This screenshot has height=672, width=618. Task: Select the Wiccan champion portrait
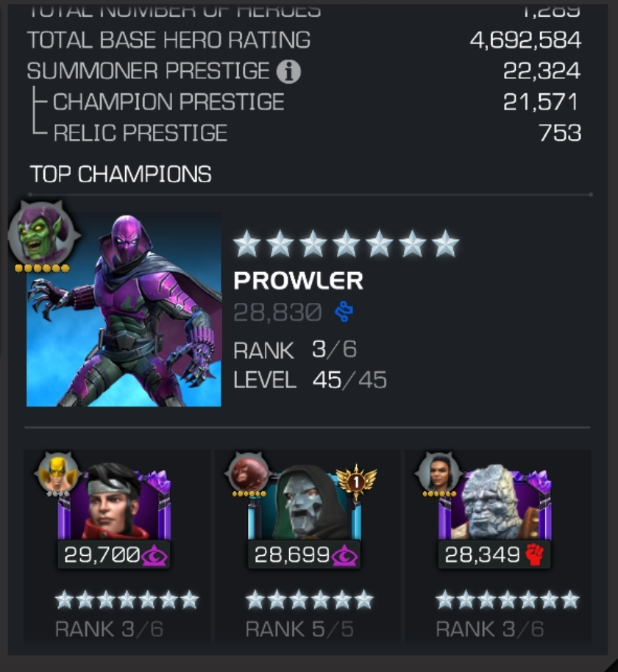(x=115, y=502)
